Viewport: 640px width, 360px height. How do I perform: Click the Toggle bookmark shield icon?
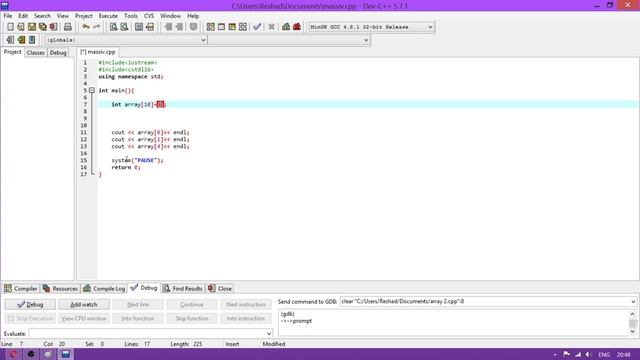[193, 27]
